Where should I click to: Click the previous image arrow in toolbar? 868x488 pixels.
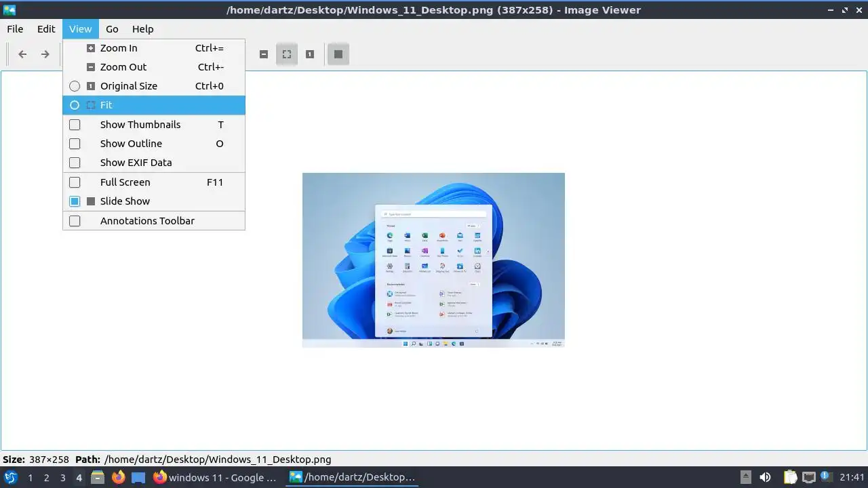(22, 54)
